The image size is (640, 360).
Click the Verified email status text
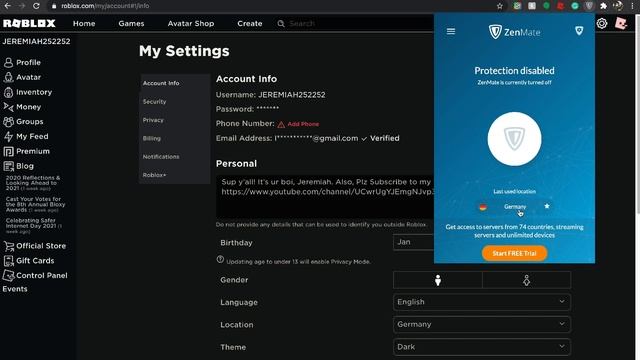coord(384,138)
